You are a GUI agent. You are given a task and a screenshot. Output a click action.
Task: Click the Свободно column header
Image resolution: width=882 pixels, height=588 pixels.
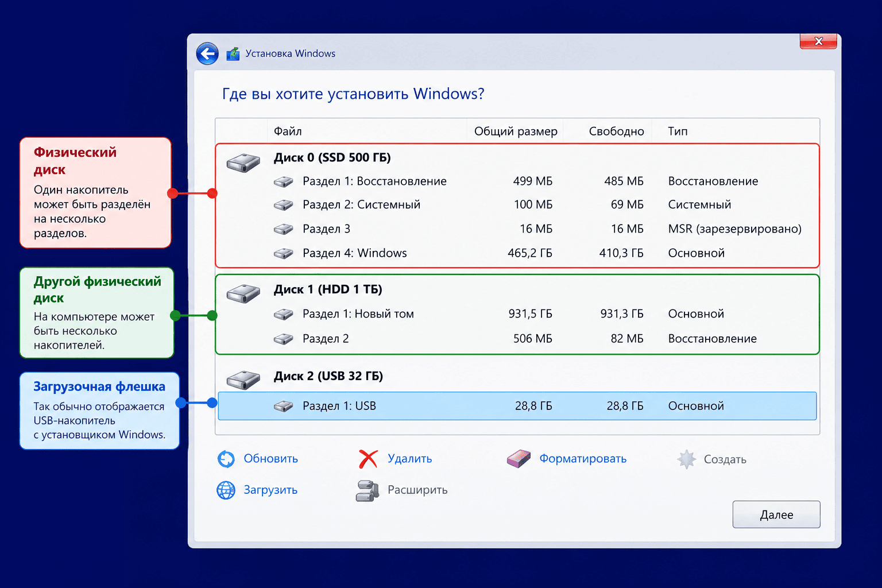[616, 131]
